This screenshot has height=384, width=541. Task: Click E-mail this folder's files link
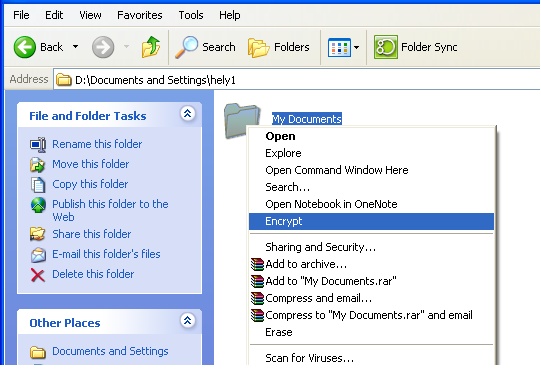click(106, 254)
